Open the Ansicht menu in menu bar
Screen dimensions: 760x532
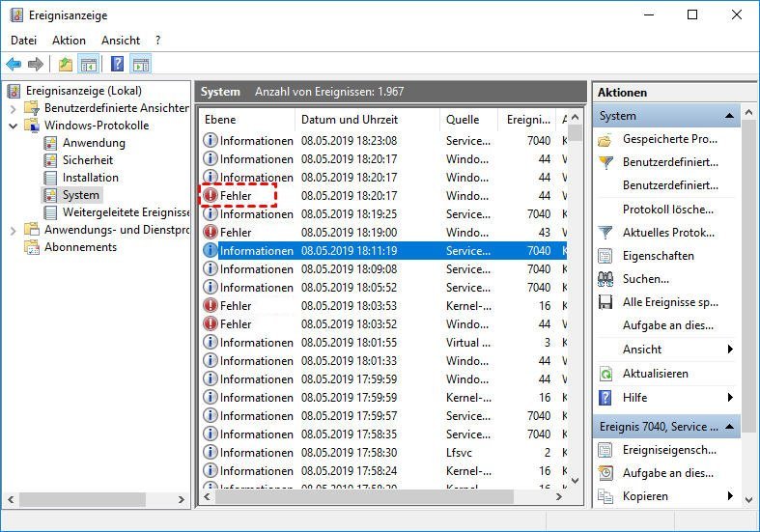tap(121, 41)
